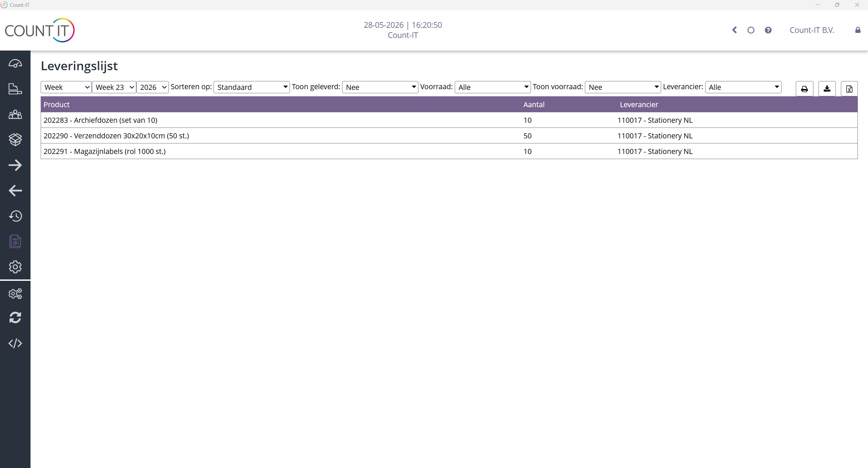Screen dimensions: 868x468
Task: Open the history clock icon in sidebar
Action: coord(15,216)
